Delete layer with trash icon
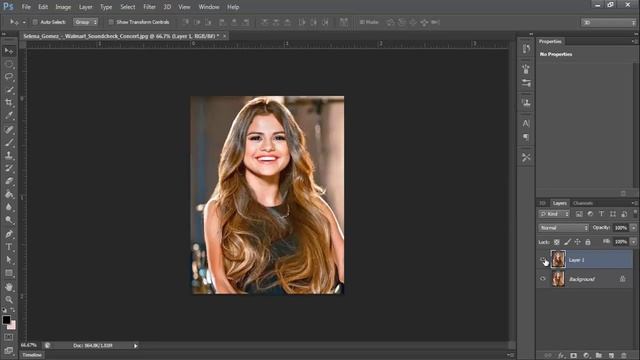The height and width of the screenshot is (360, 640). [623, 356]
